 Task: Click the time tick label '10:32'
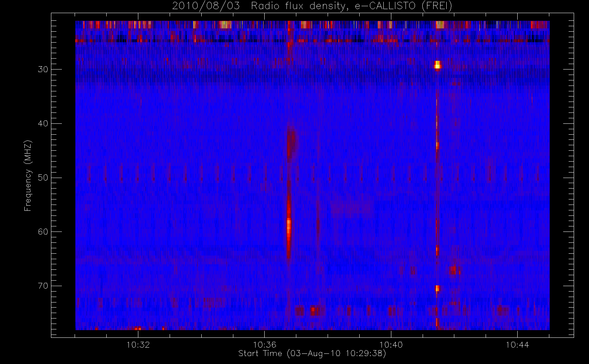pos(138,345)
